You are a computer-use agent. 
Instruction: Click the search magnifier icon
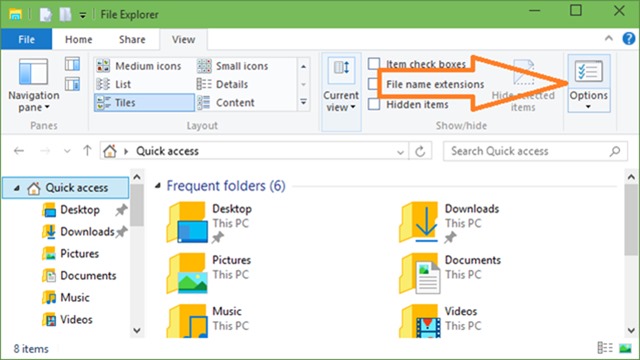click(x=615, y=151)
